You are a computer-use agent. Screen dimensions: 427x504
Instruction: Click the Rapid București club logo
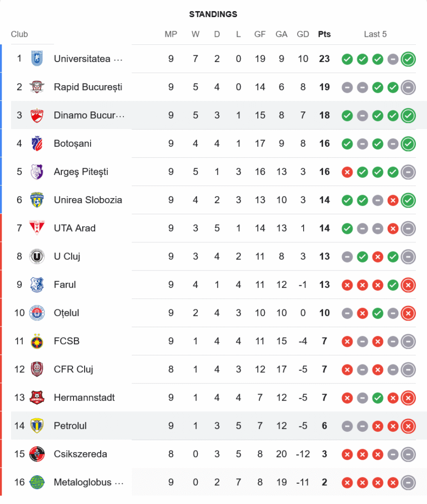tap(36, 87)
